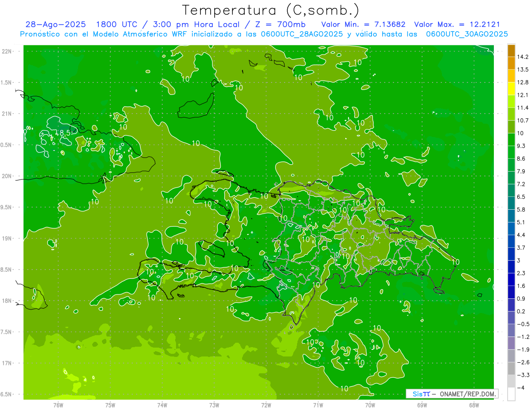
Task: Click the '21N' latitude axis label
Action: click(x=6, y=114)
